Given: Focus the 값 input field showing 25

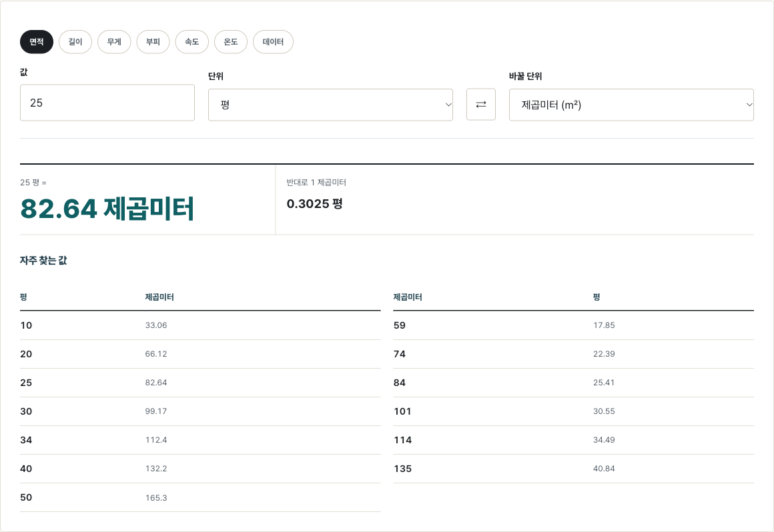Looking at the screenshot, I should coord(107,103).
